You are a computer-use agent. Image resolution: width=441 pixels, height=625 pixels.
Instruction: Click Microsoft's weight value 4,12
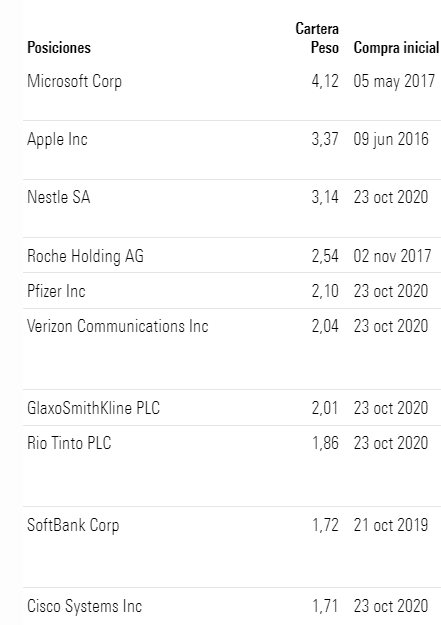click(325, 81)
